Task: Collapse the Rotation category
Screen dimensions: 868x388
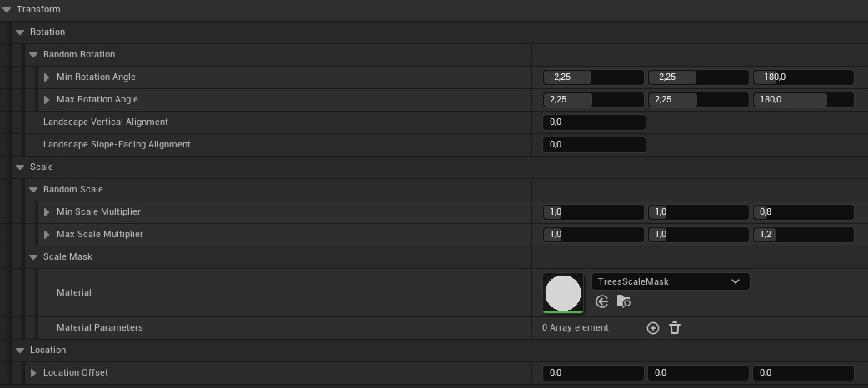Action: tap(21, 32)
